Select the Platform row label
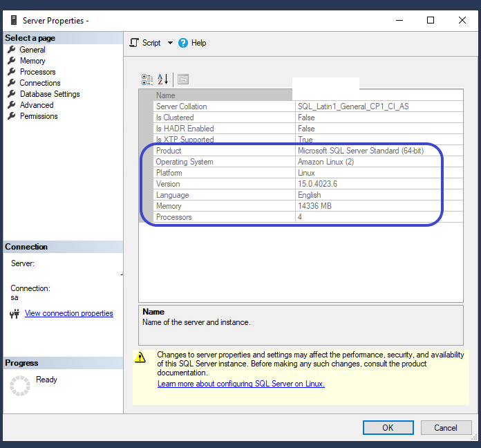Viewport: 481px width, 448px height. pyautogui.click(x=169, y=173)
